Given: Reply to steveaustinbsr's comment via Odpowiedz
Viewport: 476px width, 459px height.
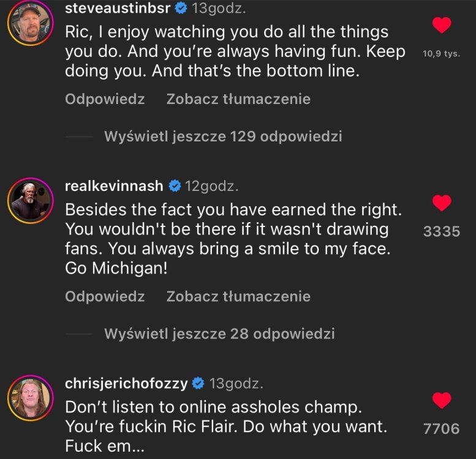Looking at the screenshot, I should pyautogui.click(x=105, y=99).
